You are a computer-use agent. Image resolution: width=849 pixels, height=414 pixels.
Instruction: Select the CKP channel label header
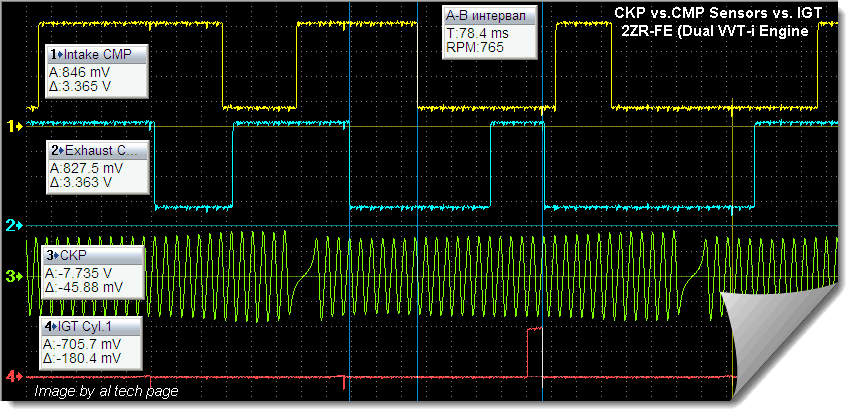[91, 255]
